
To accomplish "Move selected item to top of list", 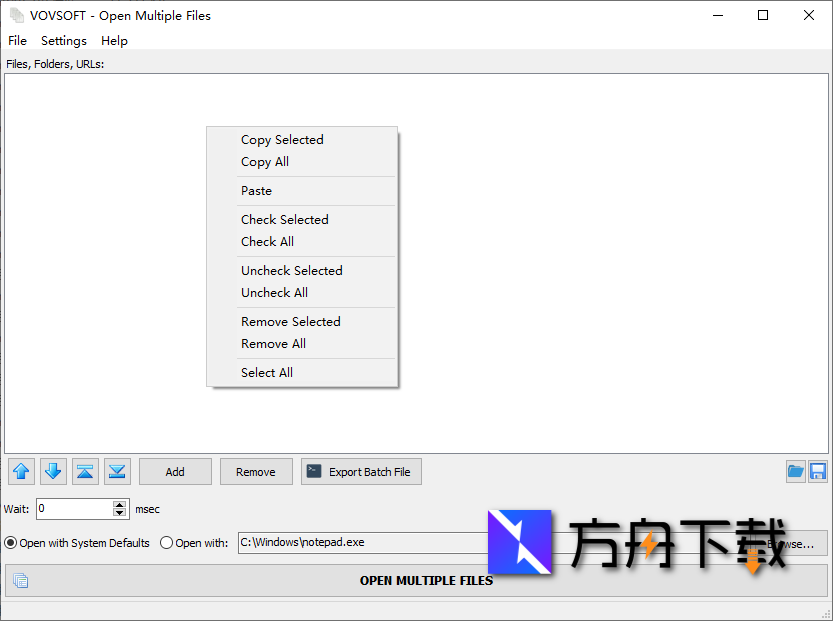I will [x=85, y=471].
